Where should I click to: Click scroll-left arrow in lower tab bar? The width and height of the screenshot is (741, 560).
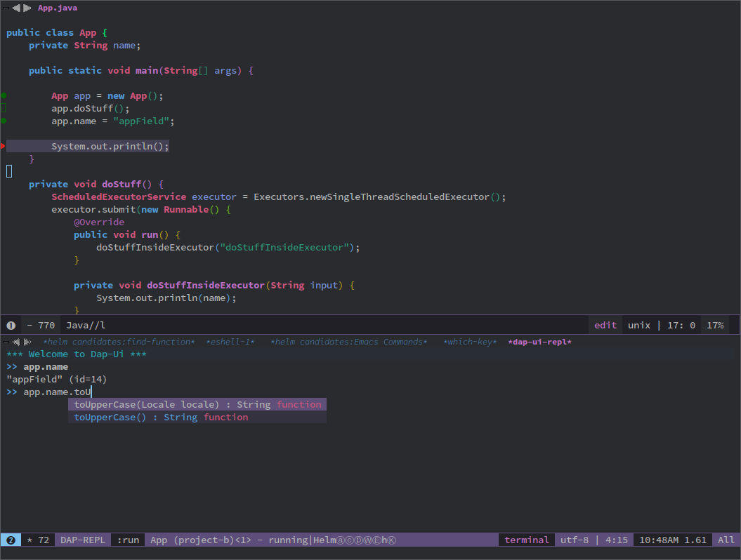(x=17, y=342)
